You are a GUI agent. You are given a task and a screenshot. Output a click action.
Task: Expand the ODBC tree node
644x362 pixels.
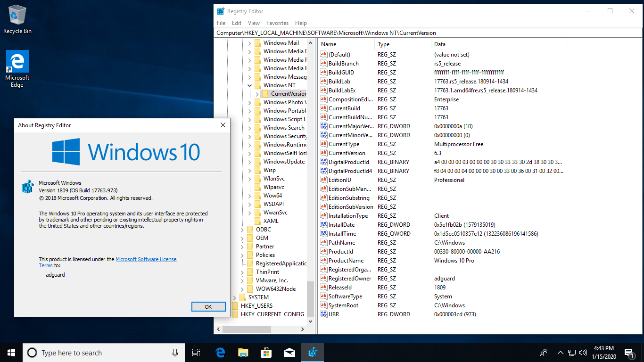click(242, 230)
